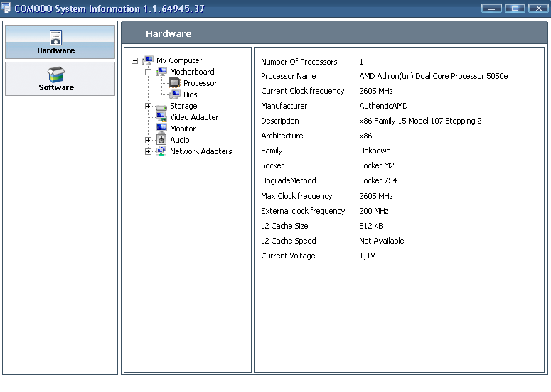Click the Unknown family value
The width and height of the screenshot is (551, 392).
click(x=375, y=151)
